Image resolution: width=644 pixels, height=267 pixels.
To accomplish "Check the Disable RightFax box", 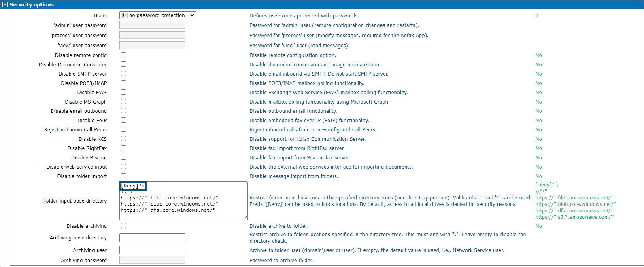I will click(x=123, y=148).
